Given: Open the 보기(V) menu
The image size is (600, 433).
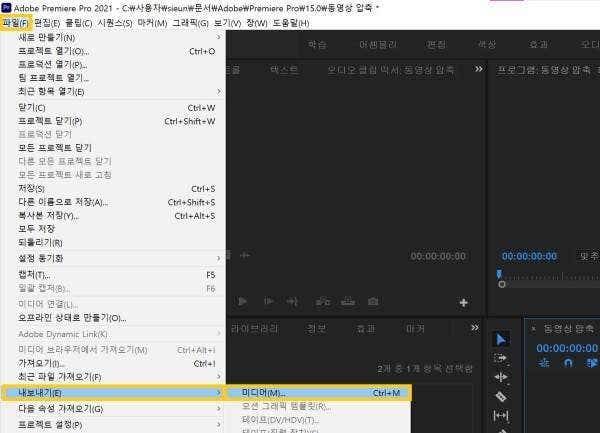Looking at the screenshot, I should [x=227, y=23].
